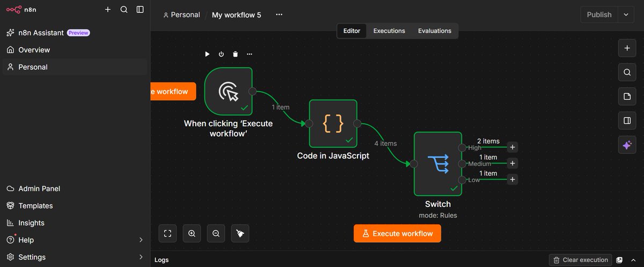Click the bottom Execute workflow button
This screenshot has height=267, width=644.
pyautogui.click(x=397, y=233)
